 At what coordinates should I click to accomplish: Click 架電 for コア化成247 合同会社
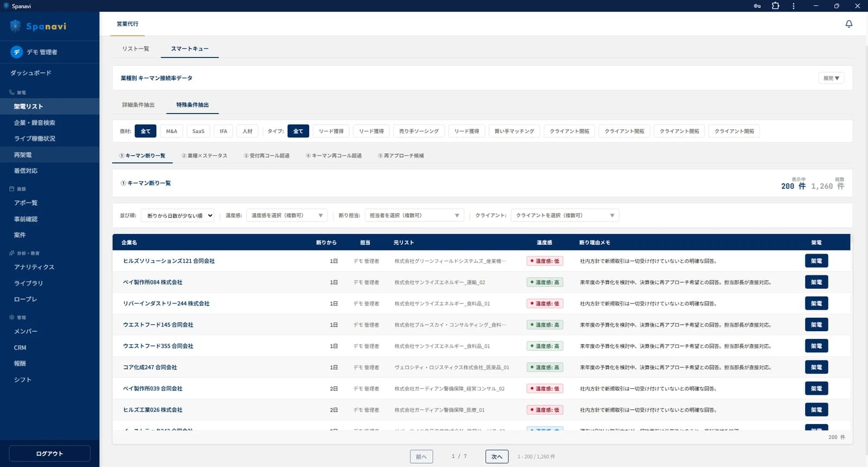(x=816, y=367)
